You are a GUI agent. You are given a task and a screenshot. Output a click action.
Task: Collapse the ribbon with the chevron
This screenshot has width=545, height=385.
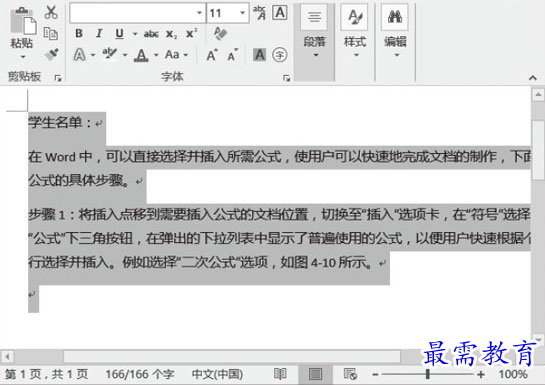pyautogui.click(x=532, y=78)
